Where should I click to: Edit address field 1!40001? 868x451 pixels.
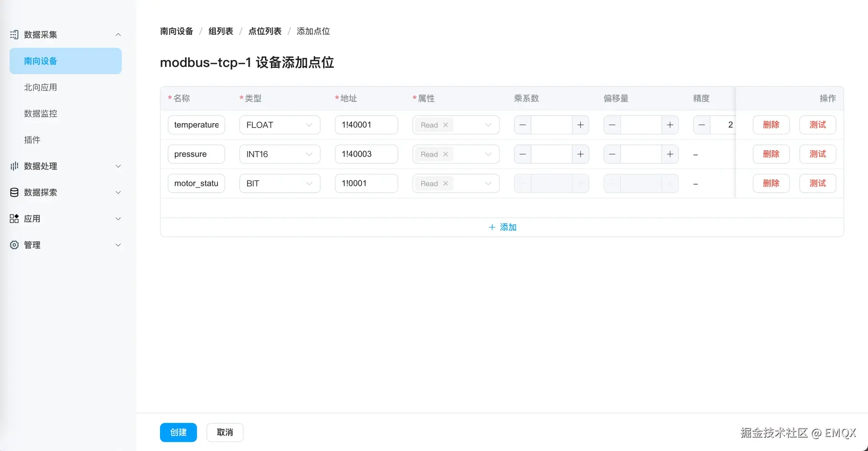[x=366, y=125]
